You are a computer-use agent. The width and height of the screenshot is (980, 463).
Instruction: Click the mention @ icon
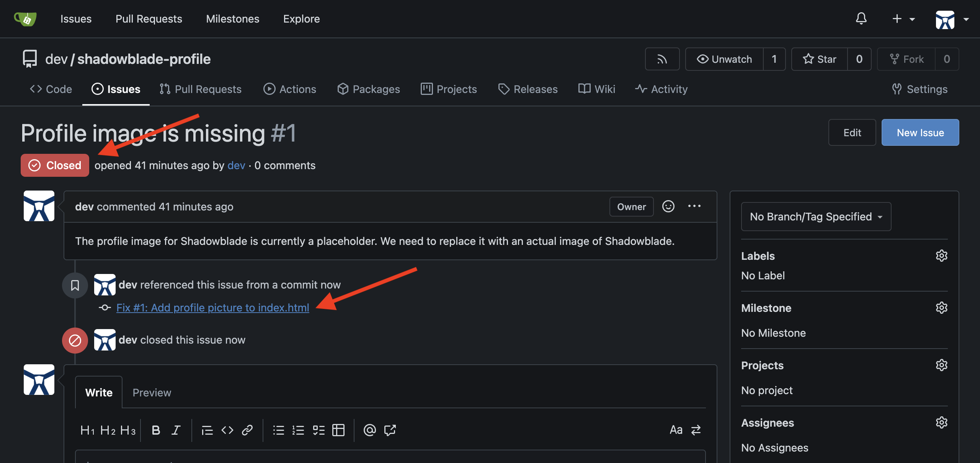[x=369, y=430]
